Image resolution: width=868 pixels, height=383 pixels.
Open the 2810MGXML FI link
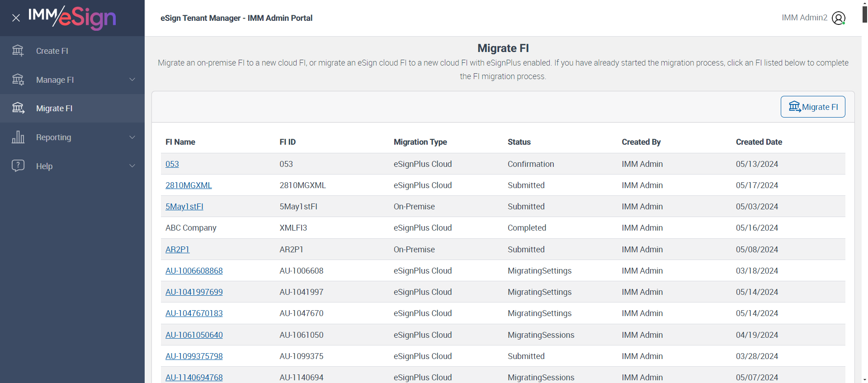(189, 185)
